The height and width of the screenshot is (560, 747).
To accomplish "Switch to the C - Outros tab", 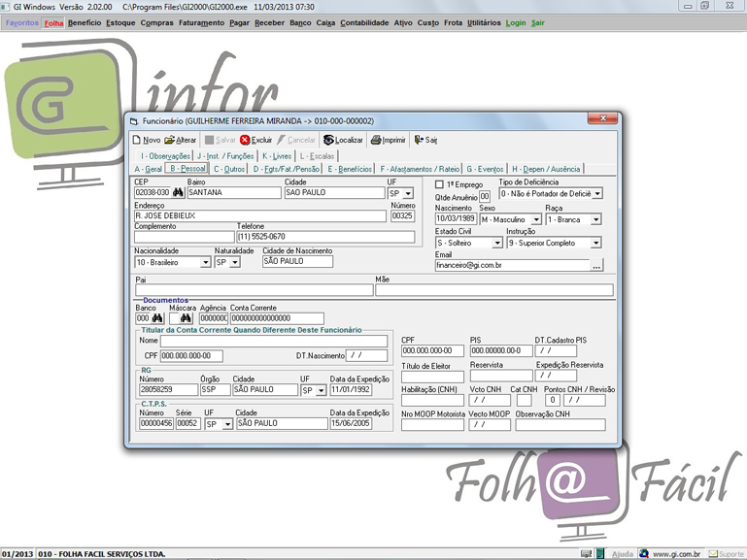I will (229, 169).
